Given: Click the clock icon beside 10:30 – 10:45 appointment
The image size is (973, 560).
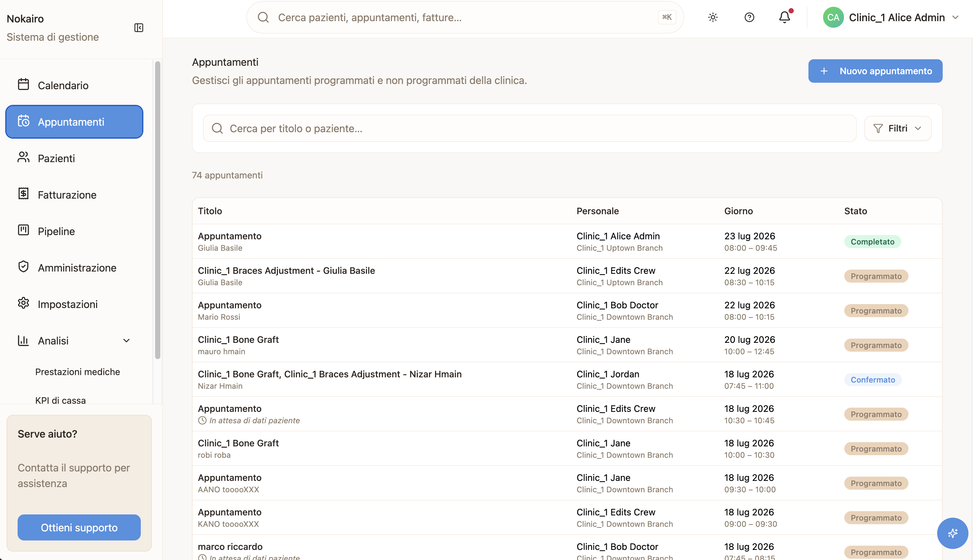Looking at the screenshot, I should point(202,421).
